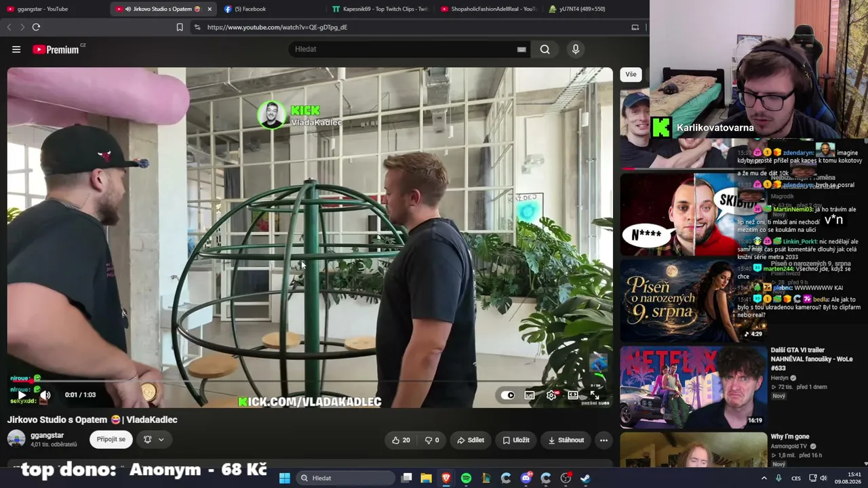Go to YouTube Premium home logo
The image size is (868, 488).
click(x=56, y=49)
